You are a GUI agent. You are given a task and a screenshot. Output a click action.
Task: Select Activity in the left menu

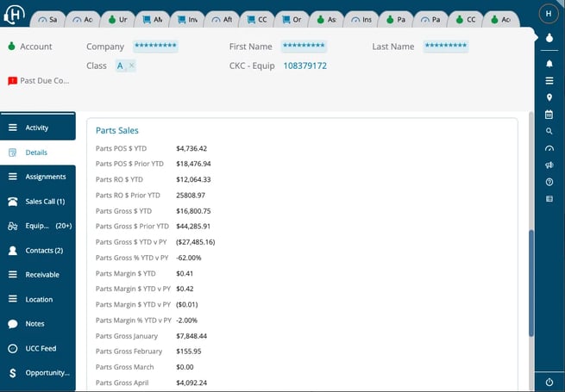pyautogui.click(x=37, y=128)
